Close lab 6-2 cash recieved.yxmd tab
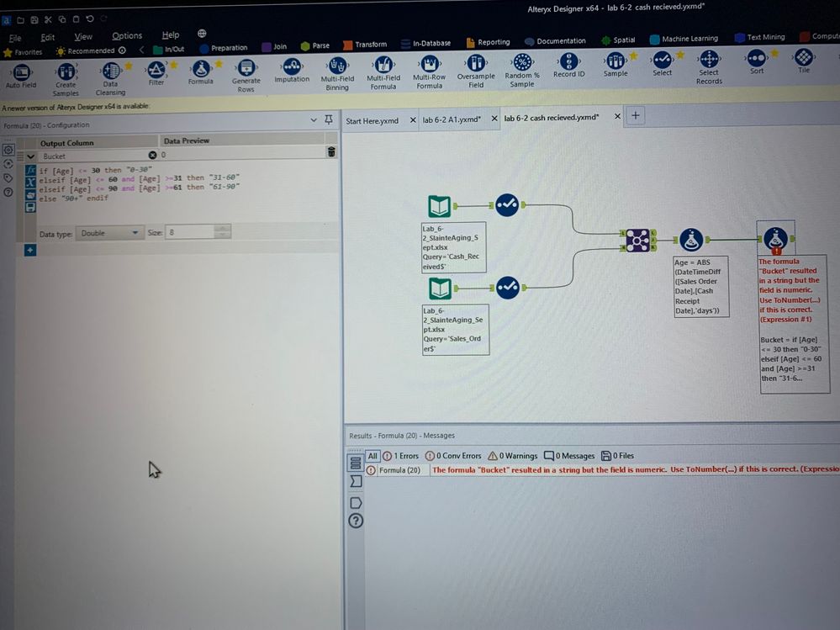Screen dimensions: 840x630 pyautogui.click(x=617, y=116)
